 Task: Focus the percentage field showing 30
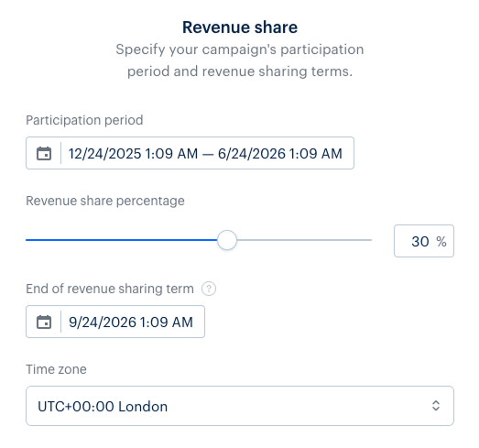pos(424,241)
